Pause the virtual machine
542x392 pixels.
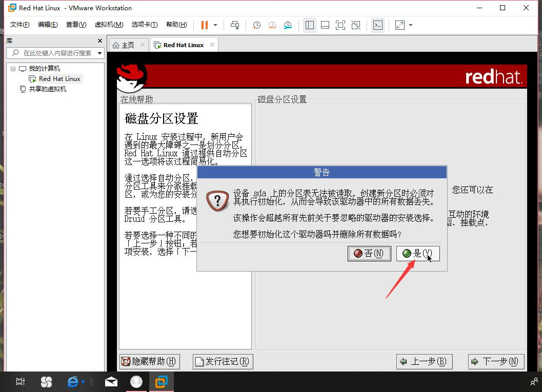pyautogui.click(x=204, y=25)
